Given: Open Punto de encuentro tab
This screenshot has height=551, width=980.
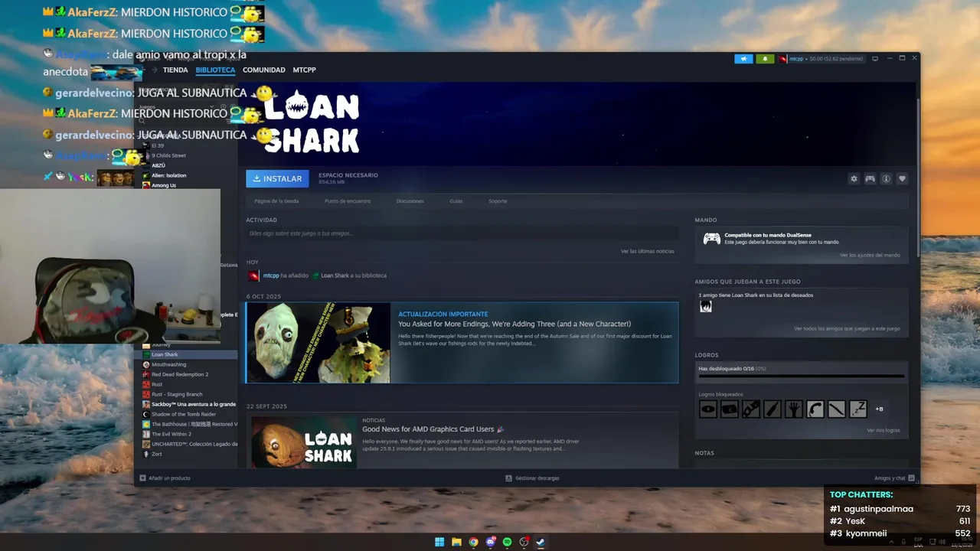Looking at the screenshot, I should point(348,201).
